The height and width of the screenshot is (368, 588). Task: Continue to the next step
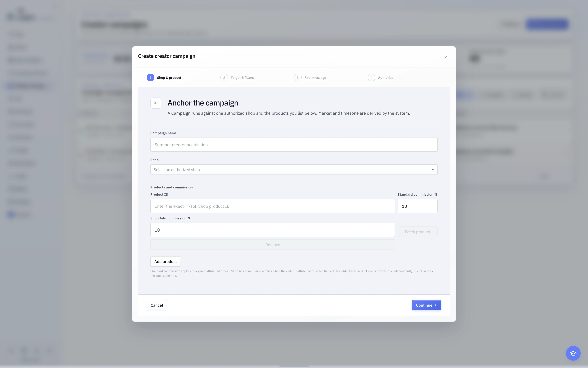pyautogui.click(x=426, y=305)
